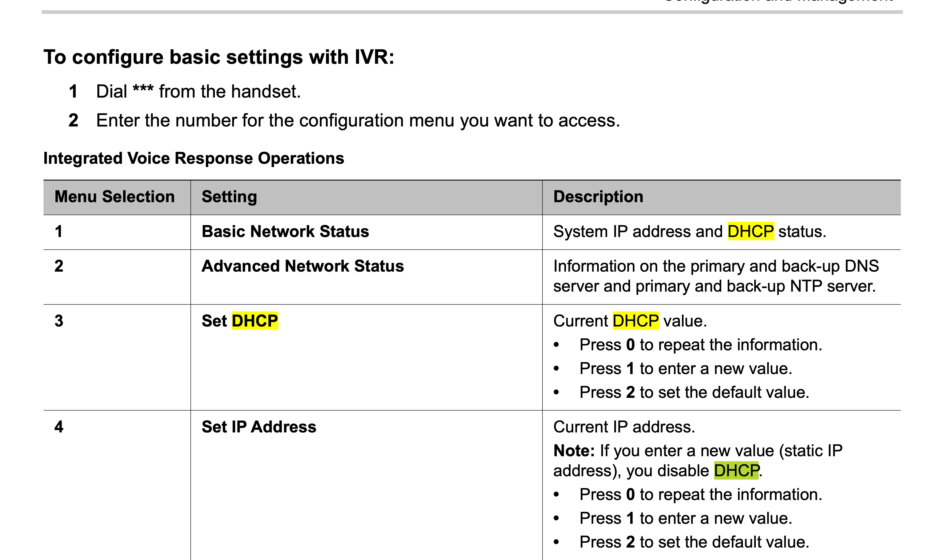Image resolution: width=928 pixels, height=560 pixels.
Task: Click menu selection number 4 in table
Action: (59, 427)
